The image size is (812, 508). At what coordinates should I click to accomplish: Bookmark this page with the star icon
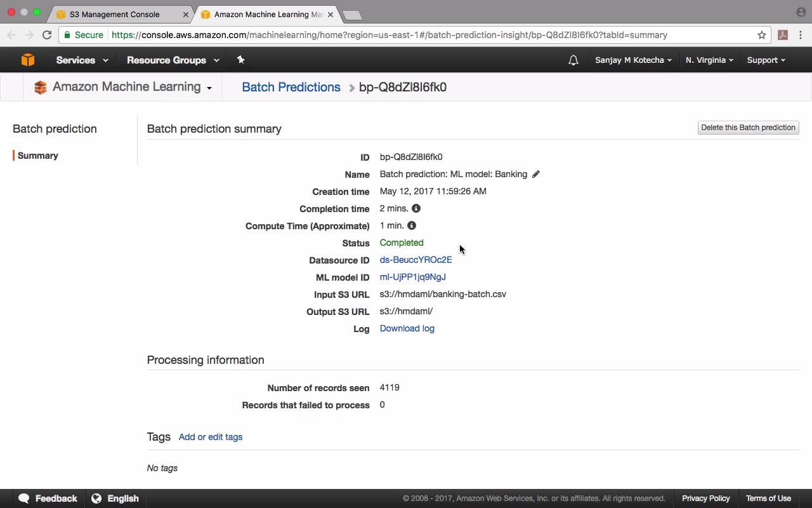762,35
